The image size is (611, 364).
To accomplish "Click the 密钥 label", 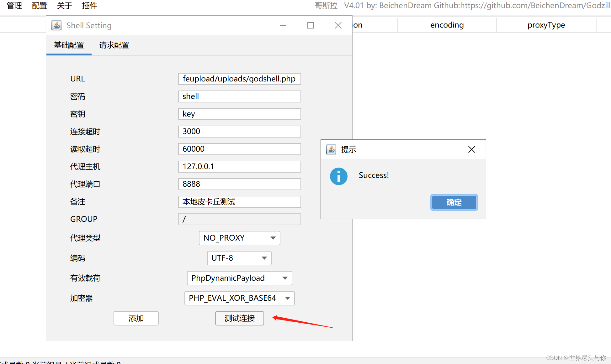I will 78,114.
